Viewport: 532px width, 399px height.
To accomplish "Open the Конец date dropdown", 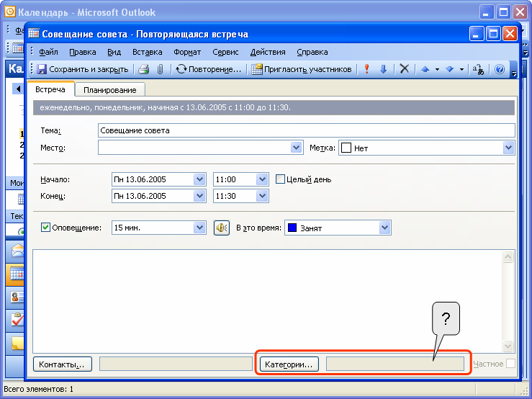I will (x=199, y=196).
